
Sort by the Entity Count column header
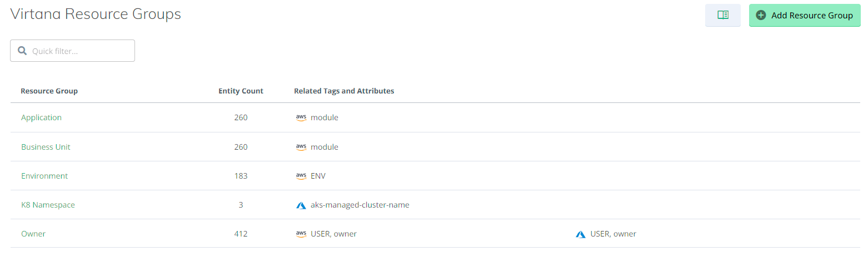click(x=241, y=91)
